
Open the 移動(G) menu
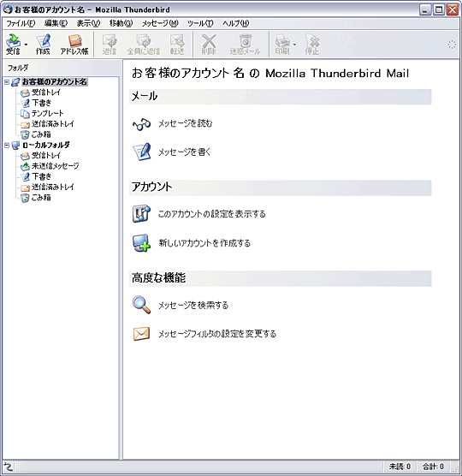pos(121,23)
